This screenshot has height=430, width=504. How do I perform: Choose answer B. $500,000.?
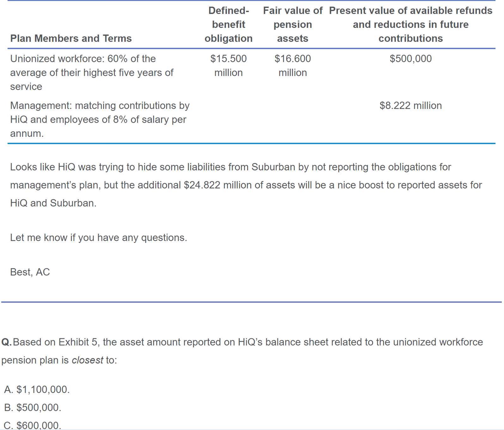click(33, 407)
